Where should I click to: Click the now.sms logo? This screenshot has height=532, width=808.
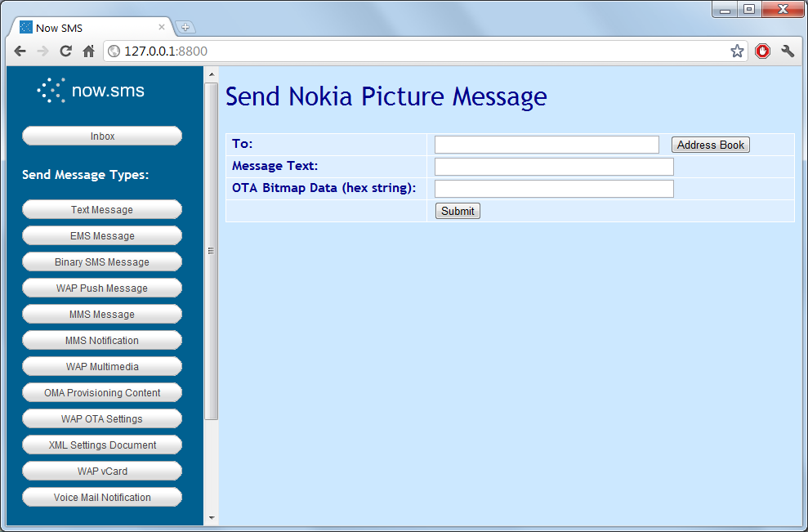[91, 90]
